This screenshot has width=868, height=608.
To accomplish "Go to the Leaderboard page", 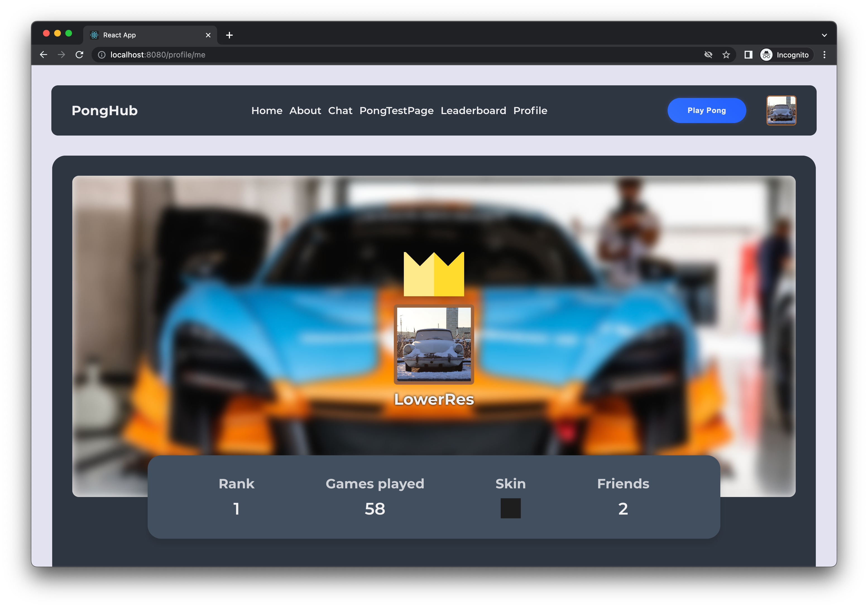I will [473, 110].
